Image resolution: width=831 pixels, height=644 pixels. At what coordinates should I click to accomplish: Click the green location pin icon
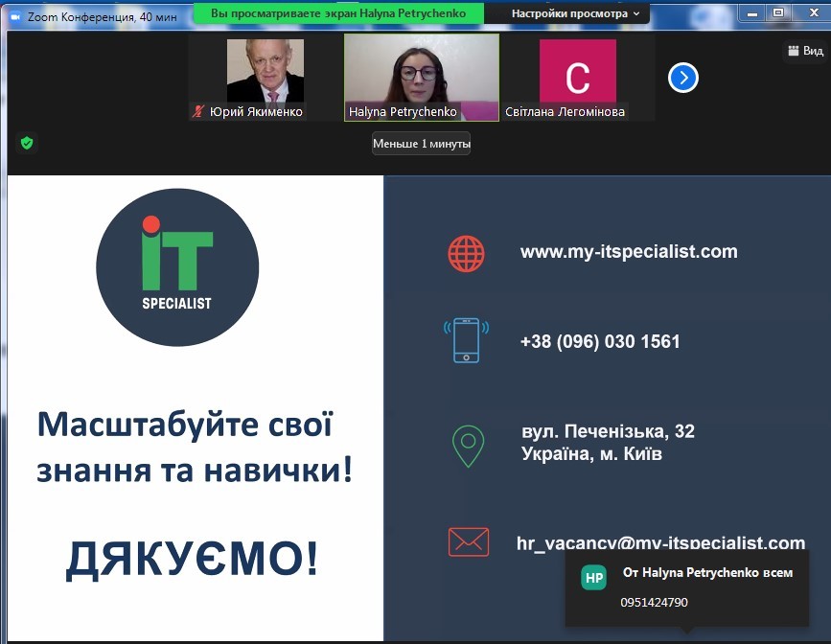(x=468, y=446)
